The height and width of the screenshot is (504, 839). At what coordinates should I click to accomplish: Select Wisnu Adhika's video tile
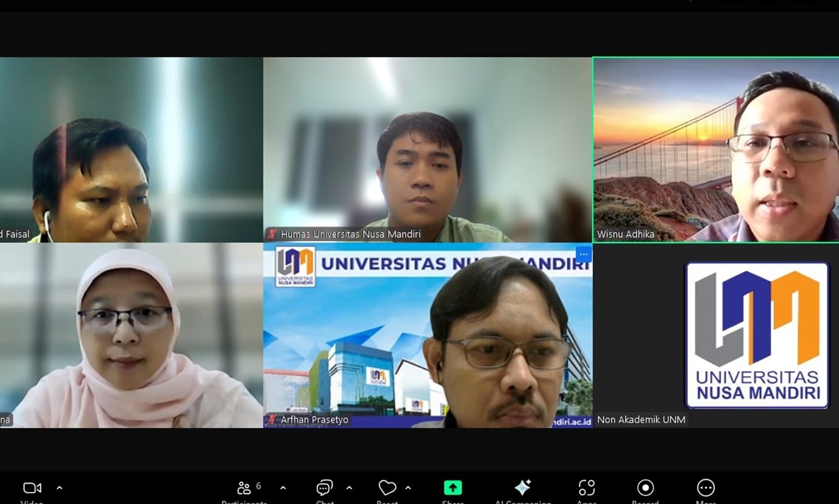[716, 150]
